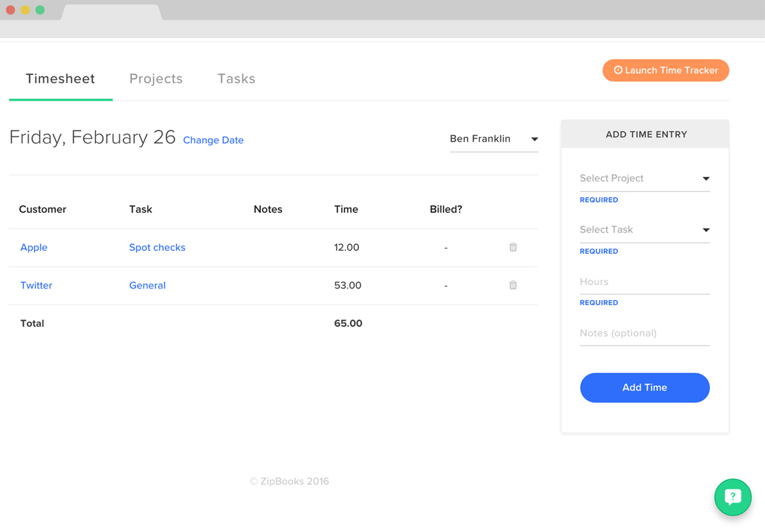This screenshot has width=765, height=532.
Task: Launch the Time Tracker
Action: [666, 70]
